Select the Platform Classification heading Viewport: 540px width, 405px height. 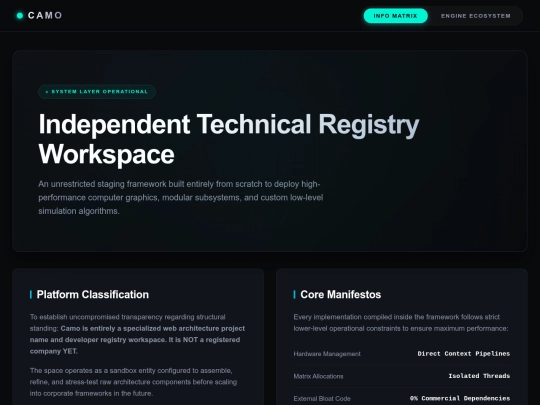(93, 294)
